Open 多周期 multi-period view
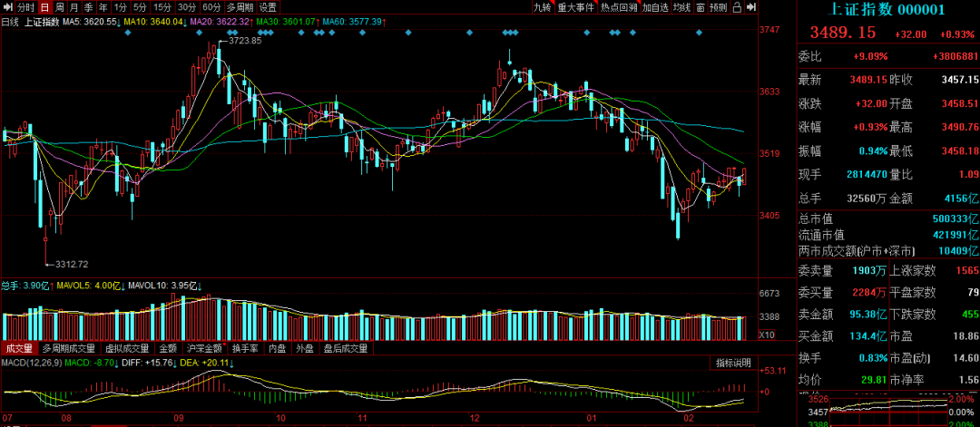This screenshot has height=427, width=980. point(240,7)
